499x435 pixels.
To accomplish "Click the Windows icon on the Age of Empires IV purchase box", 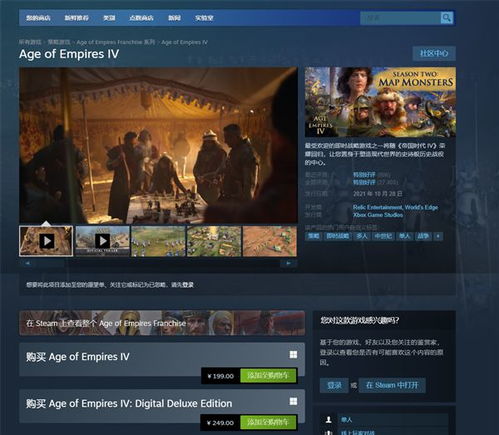I will coord(293,355).
